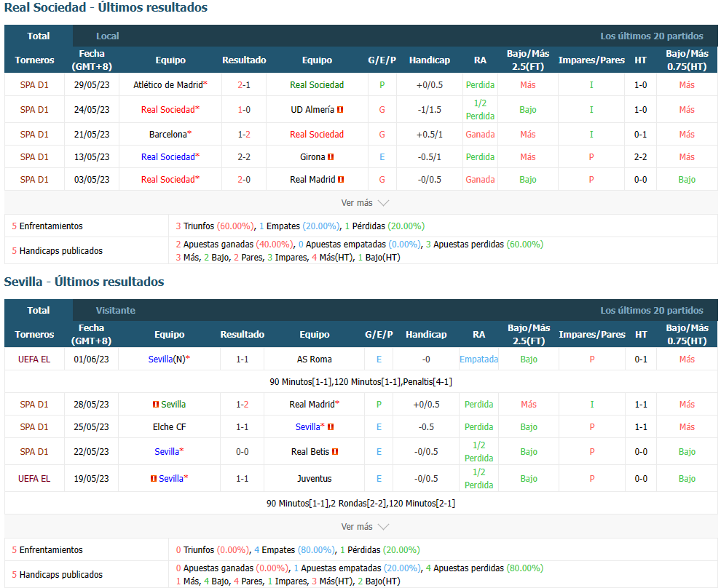Open the AS Roma team link
The height and width of the screenshot is (588, 721).
coord(315,359)
